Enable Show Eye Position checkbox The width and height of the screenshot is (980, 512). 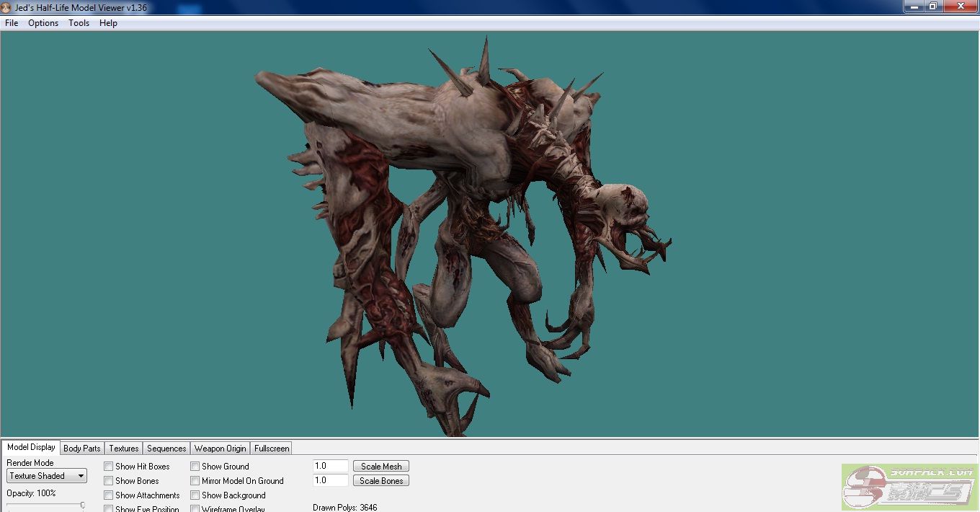click(x=109, y=508)
